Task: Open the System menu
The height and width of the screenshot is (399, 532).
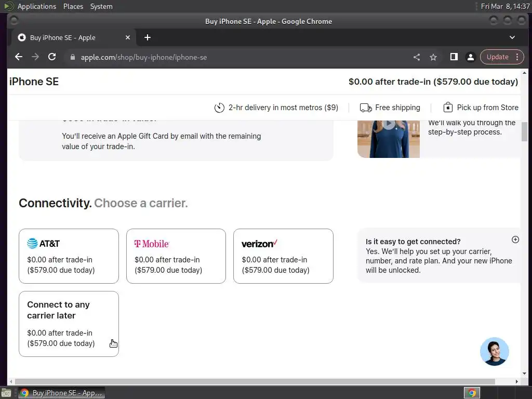Action: [101, 6]
